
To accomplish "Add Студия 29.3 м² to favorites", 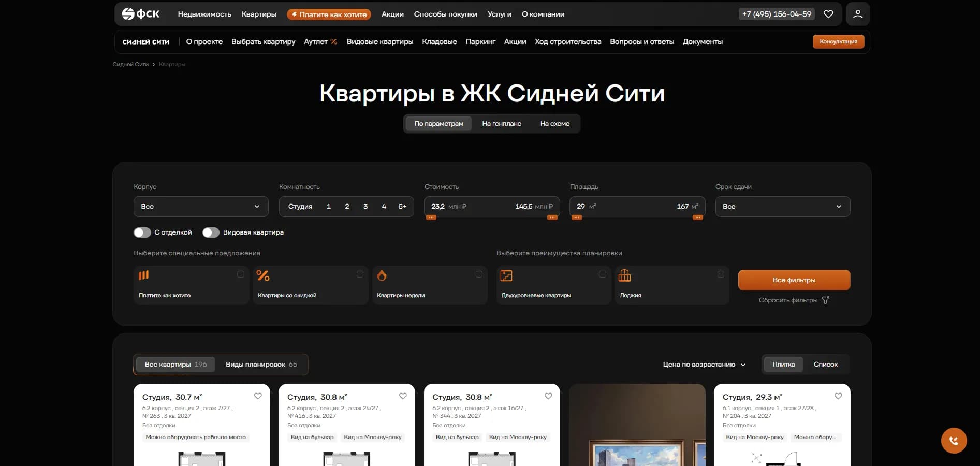I will click(838, 396).
